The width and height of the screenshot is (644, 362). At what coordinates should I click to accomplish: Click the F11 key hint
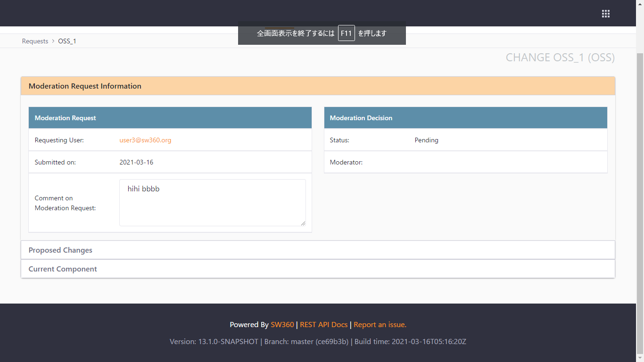pos(347,33)
